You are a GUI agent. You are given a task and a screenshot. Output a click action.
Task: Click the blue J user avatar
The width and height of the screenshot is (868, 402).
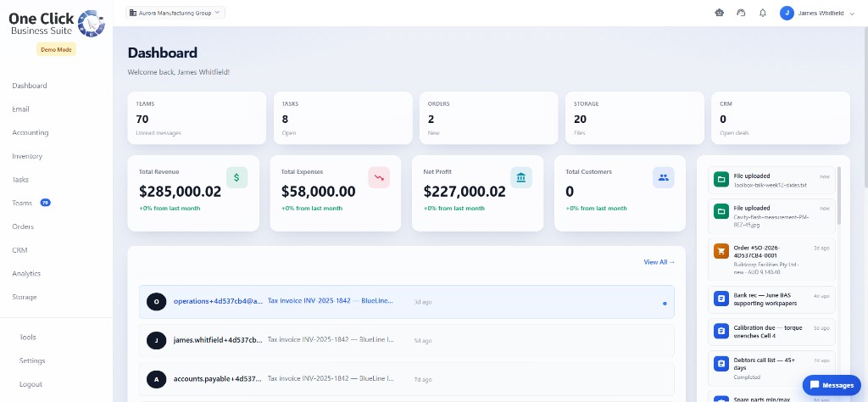tap(787, 13)
